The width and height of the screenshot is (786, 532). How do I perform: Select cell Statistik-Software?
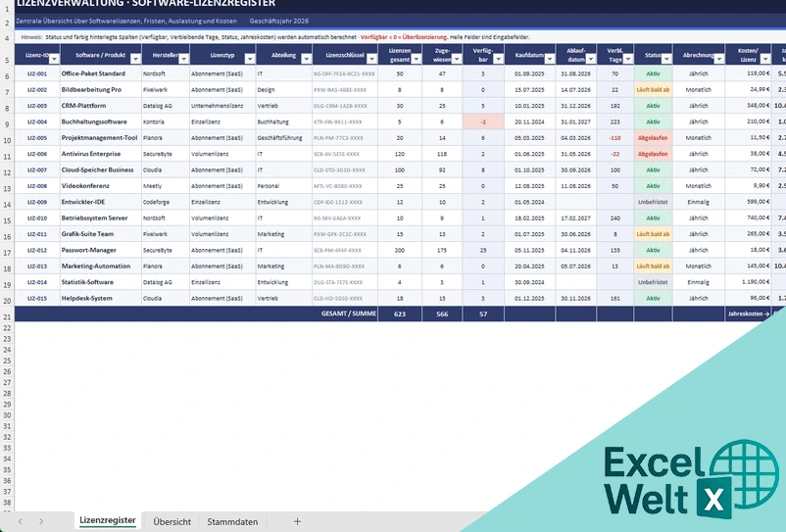pyautogui.click(x=100, y=282)
